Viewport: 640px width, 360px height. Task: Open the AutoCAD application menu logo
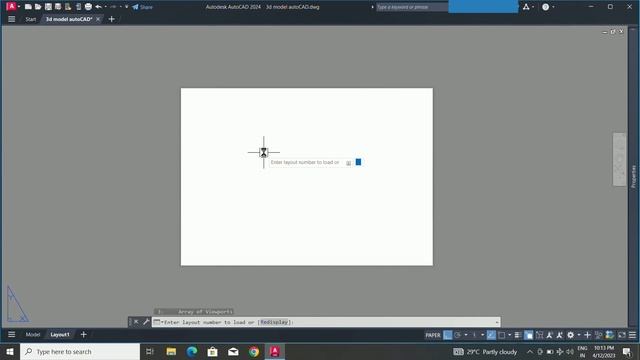pyautogui.click(x=11, y=7)
